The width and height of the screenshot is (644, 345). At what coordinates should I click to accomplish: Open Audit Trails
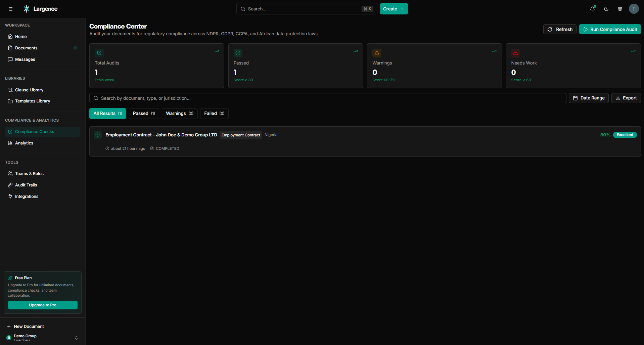[43, 185]
